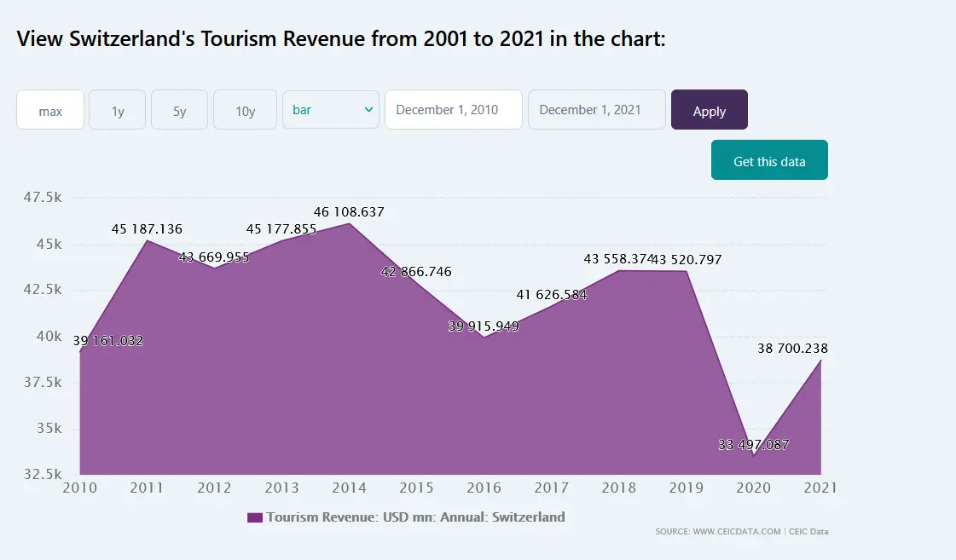This screenshot has height=560, width=956.
Task: Click the 2021 data label 38 700.238
Action: pyautogui.click(x=792, y=349)
